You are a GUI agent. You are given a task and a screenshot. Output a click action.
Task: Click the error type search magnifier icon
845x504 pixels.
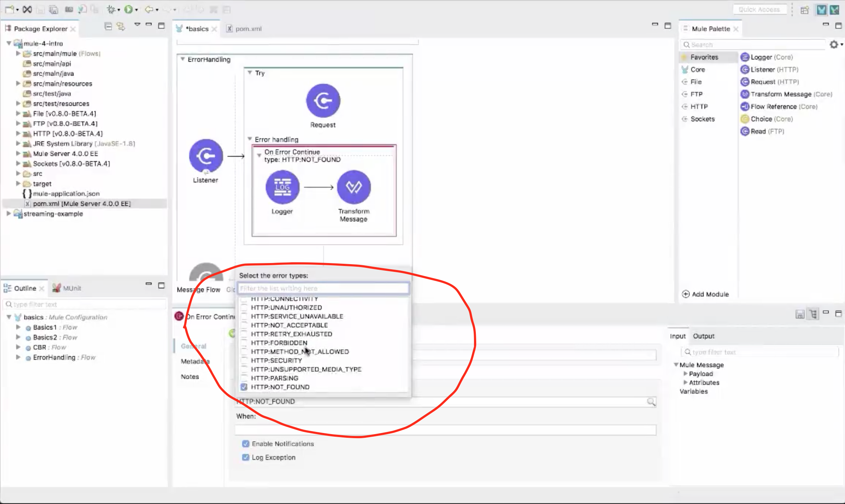click(x=651, y=401)
